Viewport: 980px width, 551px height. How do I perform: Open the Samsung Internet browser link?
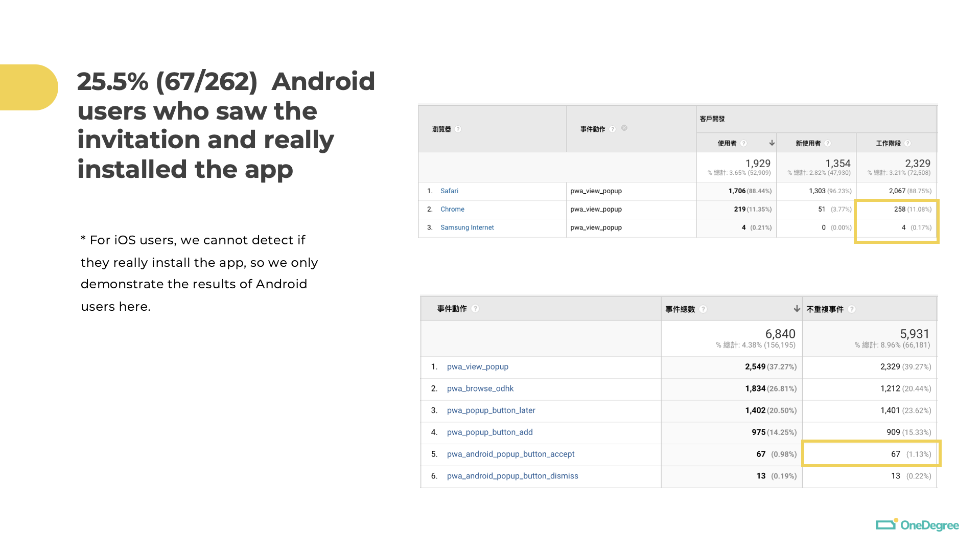coord(467,228)
